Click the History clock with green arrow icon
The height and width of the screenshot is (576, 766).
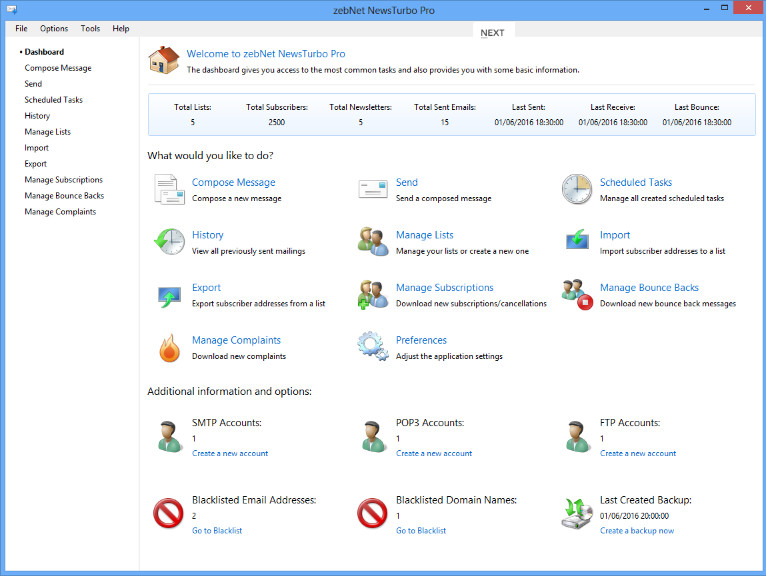pos(170,241)
